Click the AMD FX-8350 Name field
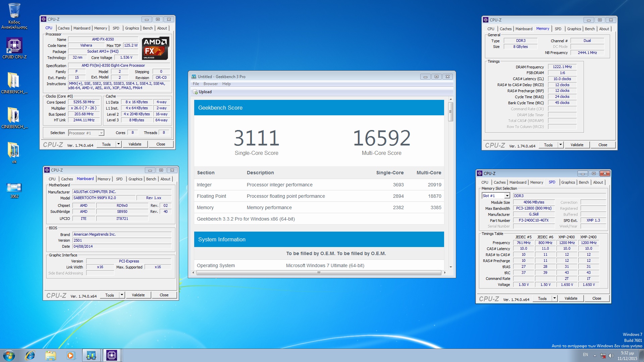644x362 pixels. 103,39
